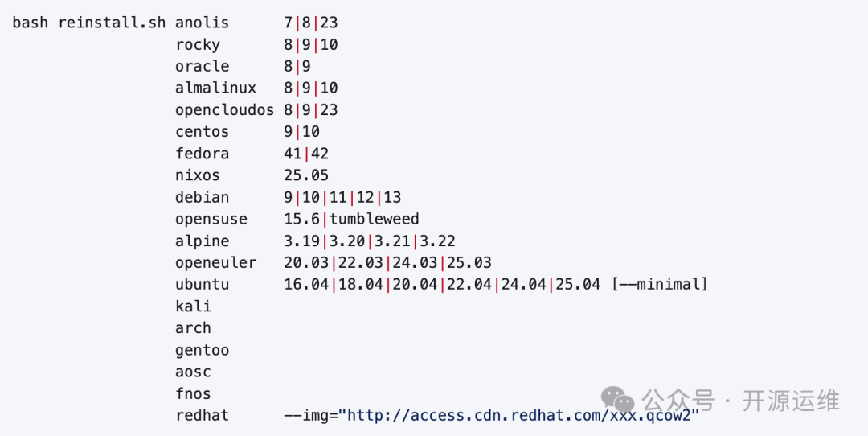Click the ubuntu version 24.04
868x436 pixels.
pyautogui.click(x=523, y=285)
